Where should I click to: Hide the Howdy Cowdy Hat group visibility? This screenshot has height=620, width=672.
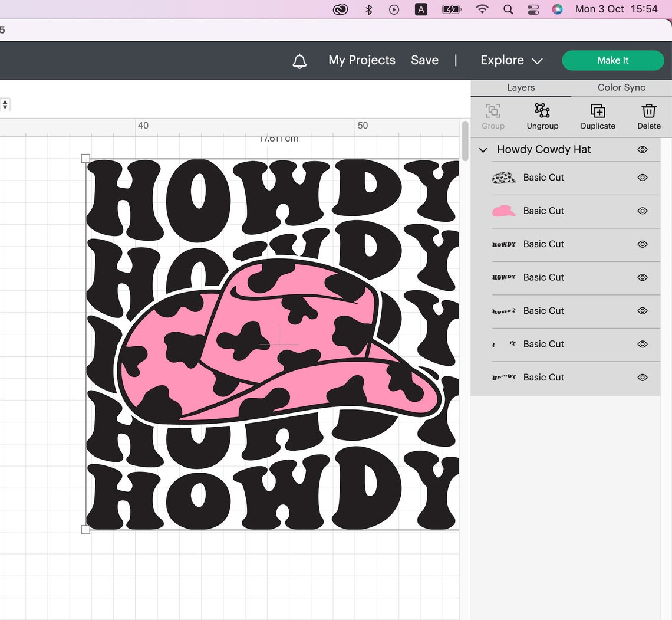pyautogui.click(x=643, y=149)
